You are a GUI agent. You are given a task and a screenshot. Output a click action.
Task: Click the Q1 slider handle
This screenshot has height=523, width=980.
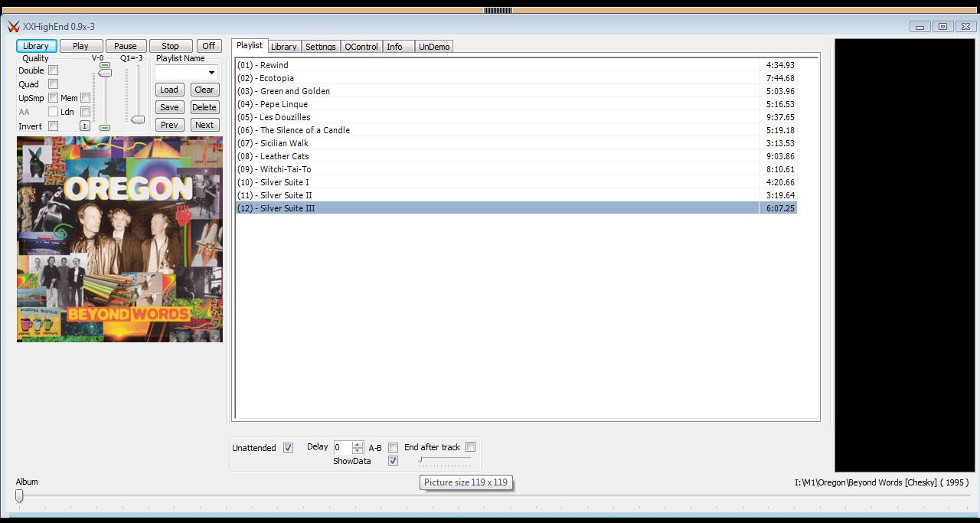(138, 119)
